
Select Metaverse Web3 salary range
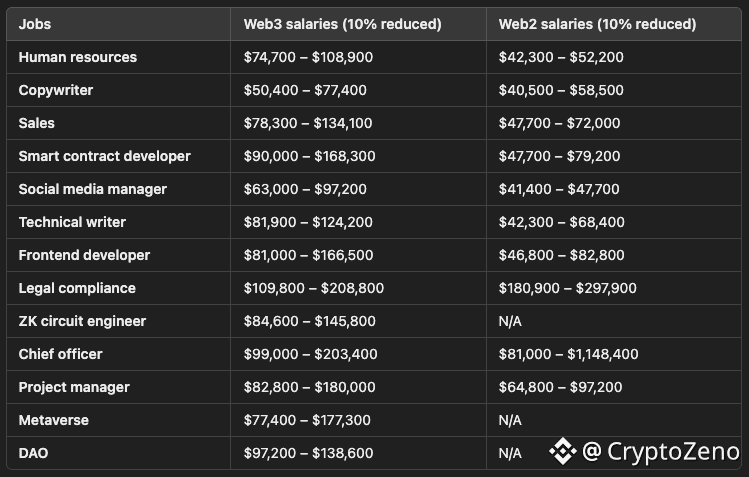point(307,420)
